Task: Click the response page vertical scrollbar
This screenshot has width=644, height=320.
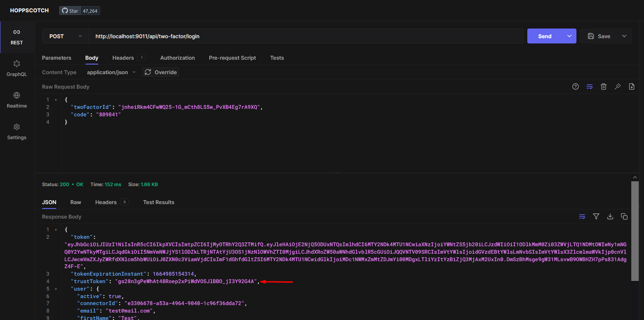Action: pos(635,230)
